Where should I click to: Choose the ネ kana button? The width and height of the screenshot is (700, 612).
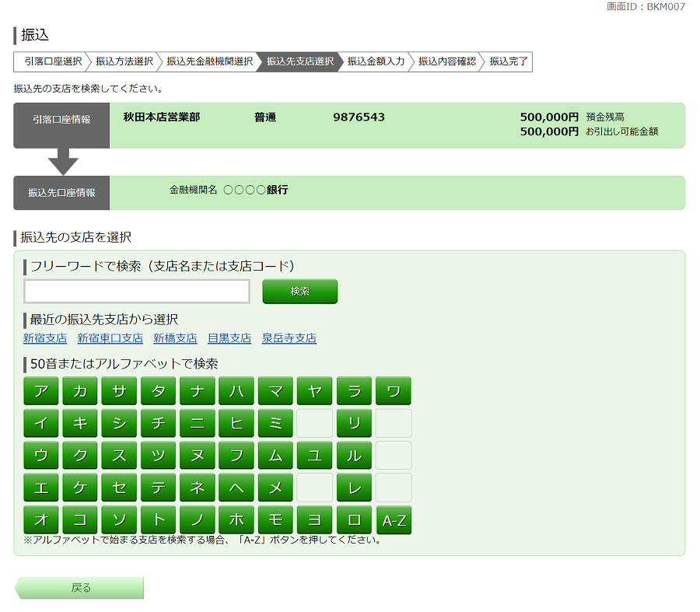tap(198, 488)
